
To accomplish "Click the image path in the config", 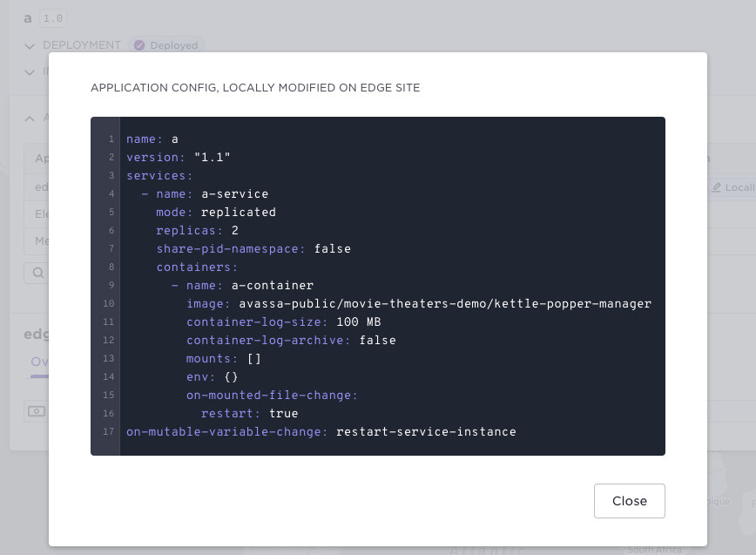I will tap(444, 304).
